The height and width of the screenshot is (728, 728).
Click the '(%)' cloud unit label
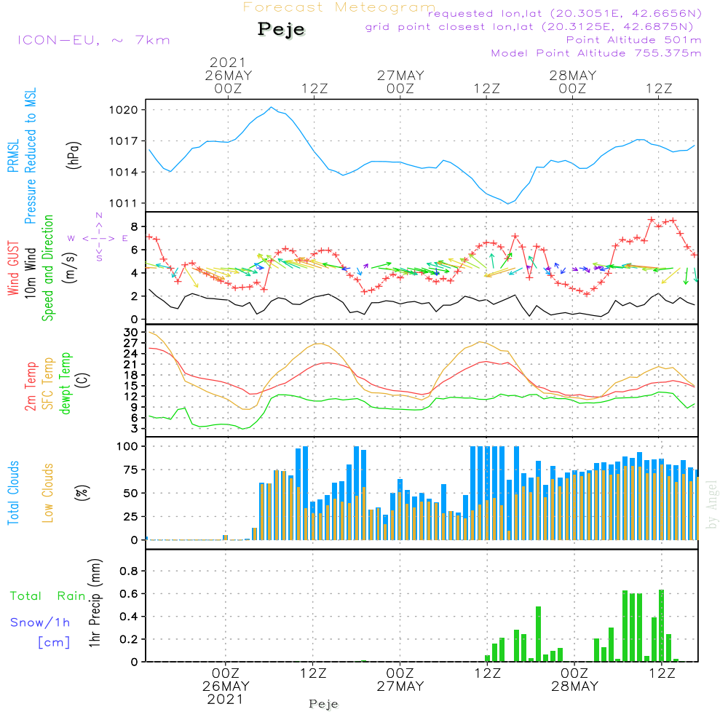pos(83,493)
